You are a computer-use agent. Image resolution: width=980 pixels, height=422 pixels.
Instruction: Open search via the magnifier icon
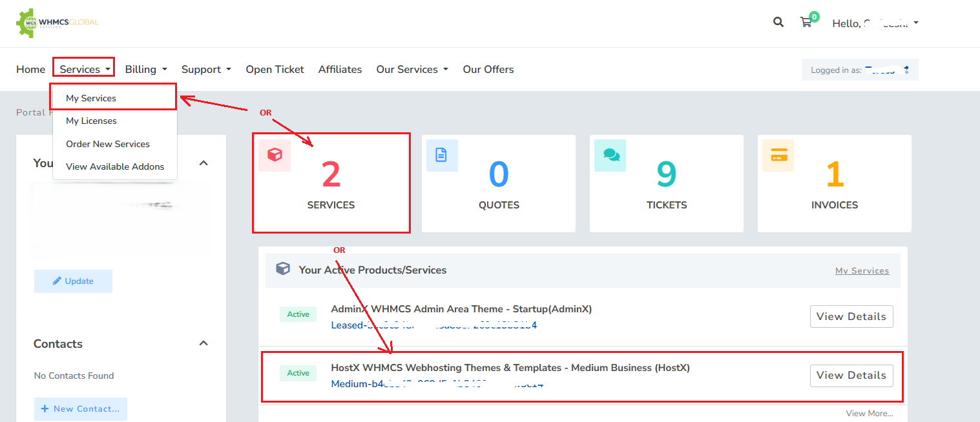click(x=778, y=22)
